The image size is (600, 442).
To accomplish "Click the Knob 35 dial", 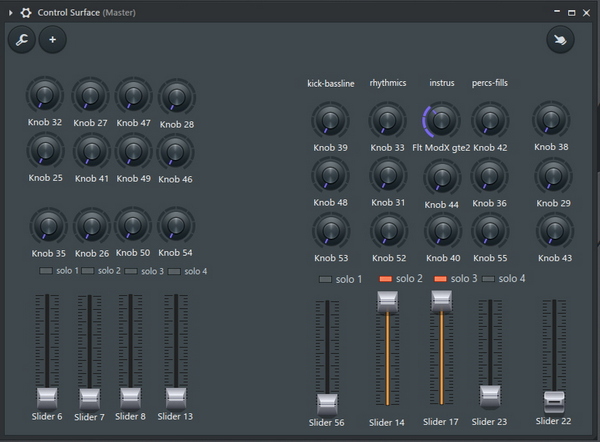I will click(x=49, y=226).
